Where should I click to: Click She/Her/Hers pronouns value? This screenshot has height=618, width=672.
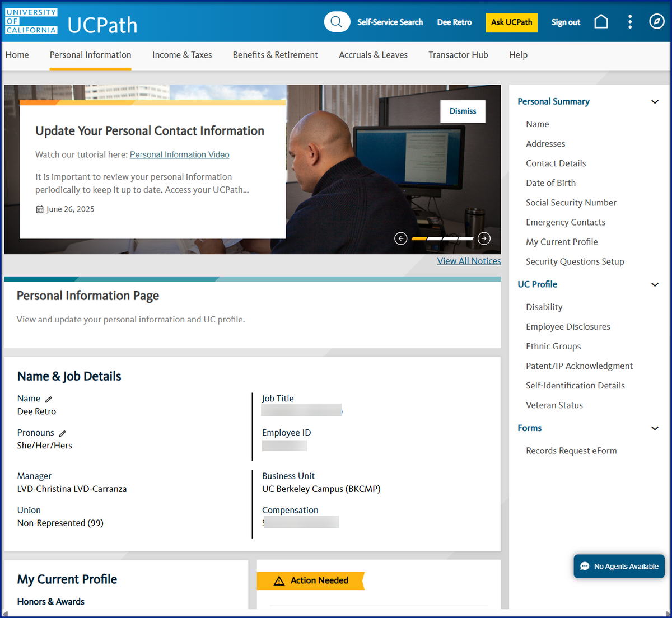[45, 446]
